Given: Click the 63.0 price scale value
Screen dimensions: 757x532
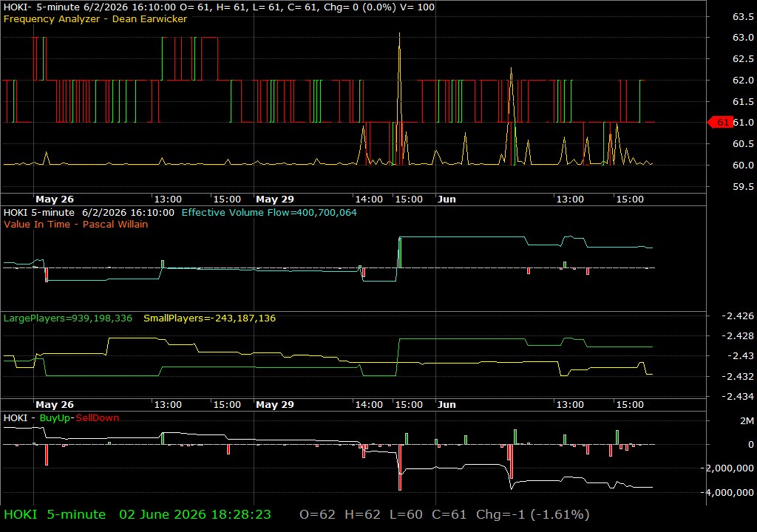Looking at the screenshot, I should [x=743, y=37].
